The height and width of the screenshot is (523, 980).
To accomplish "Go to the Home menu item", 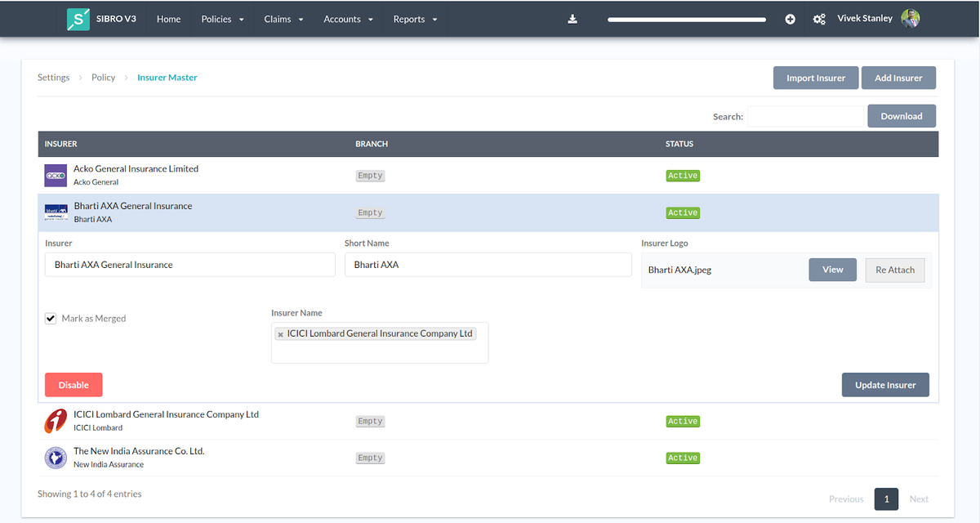I will pyautogui.click(x=168, y=19).
